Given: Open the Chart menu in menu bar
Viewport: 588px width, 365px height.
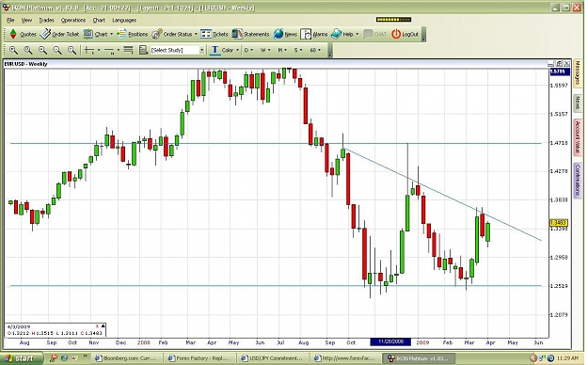Looking at the screenshot, I should click(x=99, y=21).
